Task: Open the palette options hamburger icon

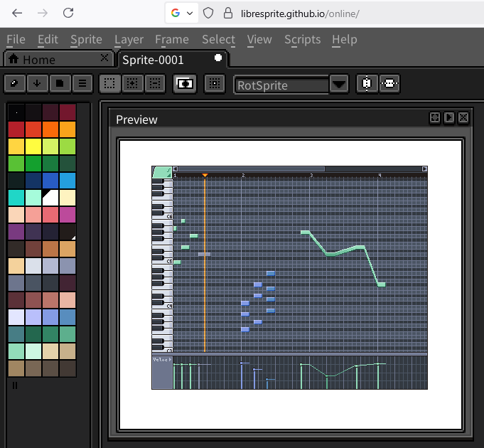Action: coord(82,83)
